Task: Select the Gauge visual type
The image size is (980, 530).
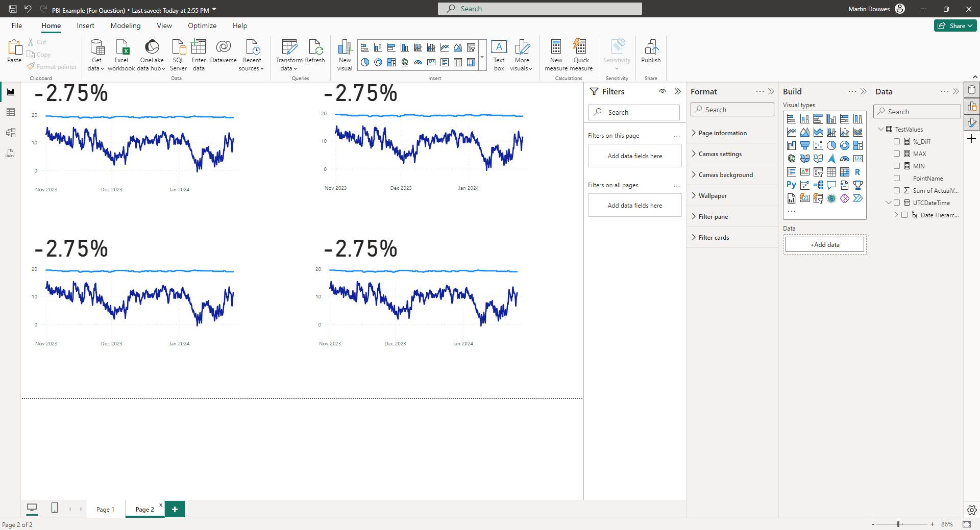Action: (x=845, y=159)
